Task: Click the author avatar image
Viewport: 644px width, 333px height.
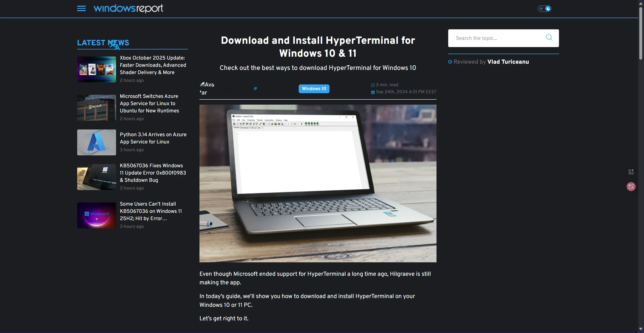Action: (x=207, y=88)
